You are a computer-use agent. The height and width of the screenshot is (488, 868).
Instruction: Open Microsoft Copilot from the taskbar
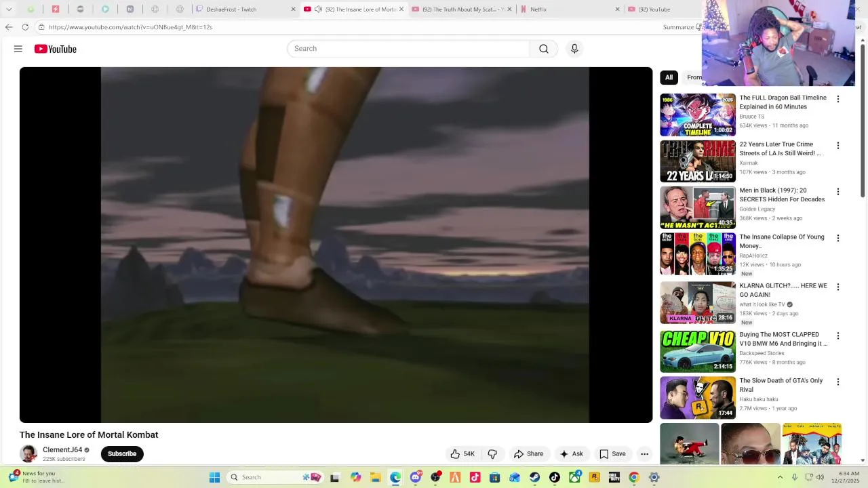coord(356,477)
